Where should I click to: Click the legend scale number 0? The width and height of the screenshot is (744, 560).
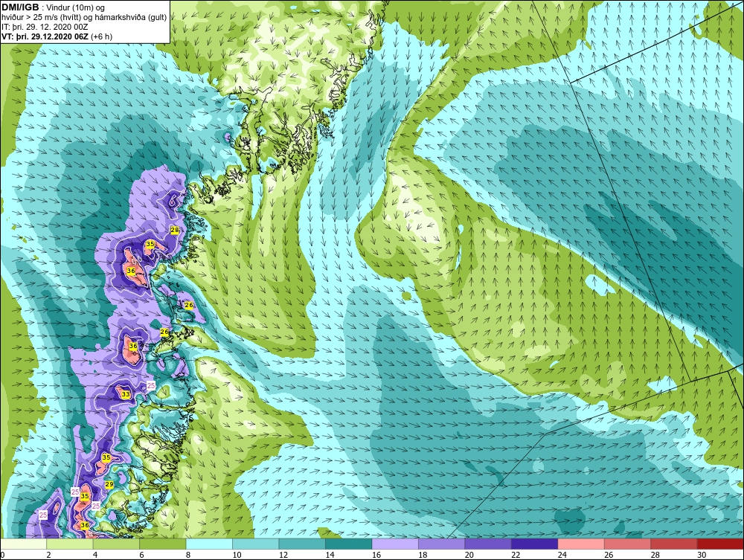(2, 555)
